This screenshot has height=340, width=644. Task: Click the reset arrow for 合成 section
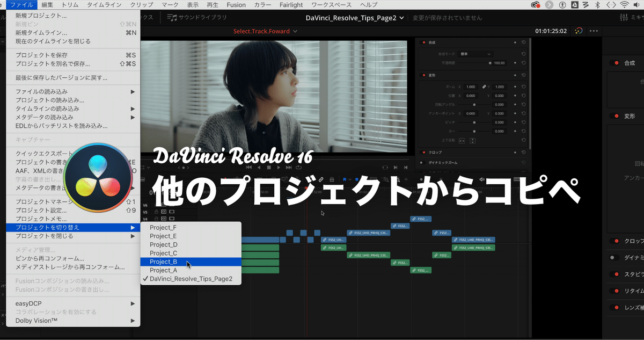523,42
